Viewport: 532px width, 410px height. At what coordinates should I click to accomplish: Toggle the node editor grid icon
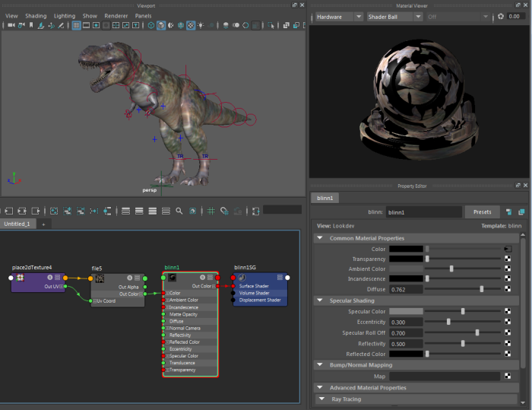coord(211,211)
